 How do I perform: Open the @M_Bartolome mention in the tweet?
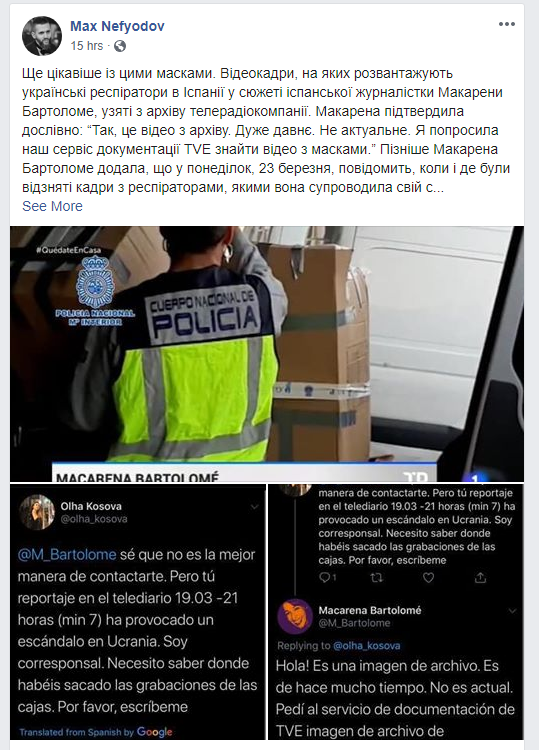[x=67, y=554]
